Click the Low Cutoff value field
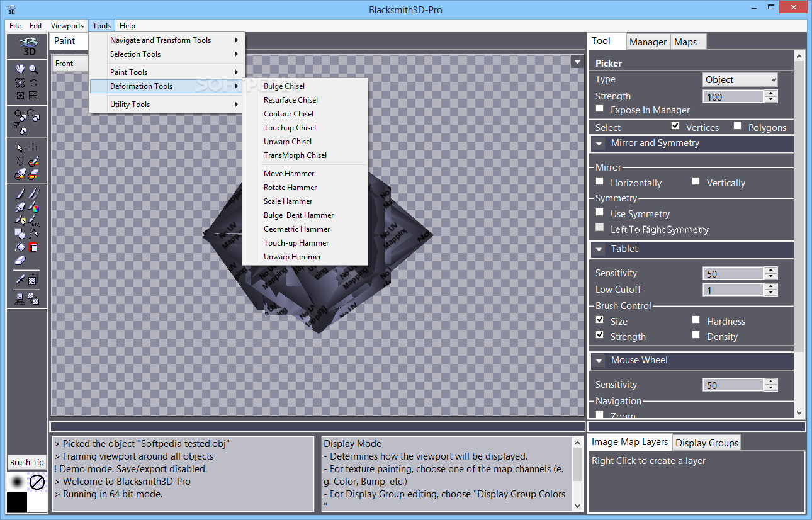Viewport: 812px width, 520px height. [x=733, y=290]
